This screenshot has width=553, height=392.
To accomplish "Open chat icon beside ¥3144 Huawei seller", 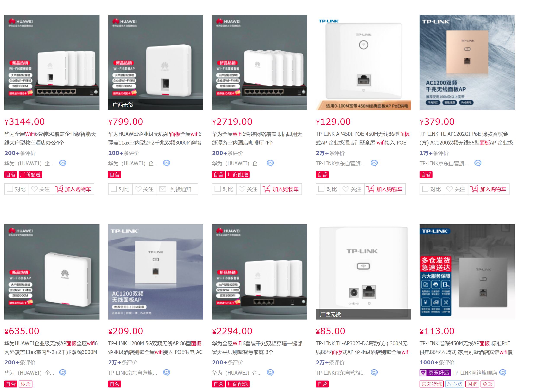I will [x=63, y=163].
